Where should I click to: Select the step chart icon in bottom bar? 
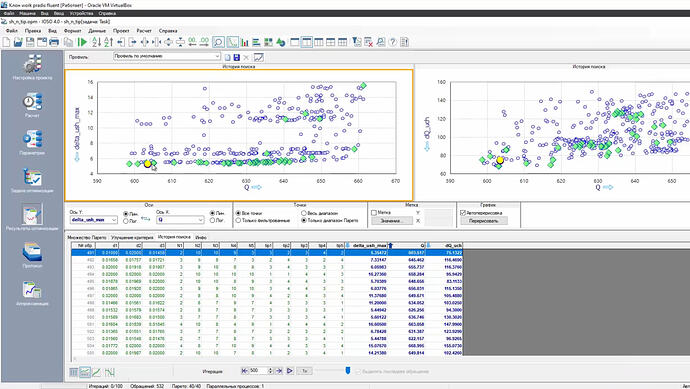[x=110, y=372]
